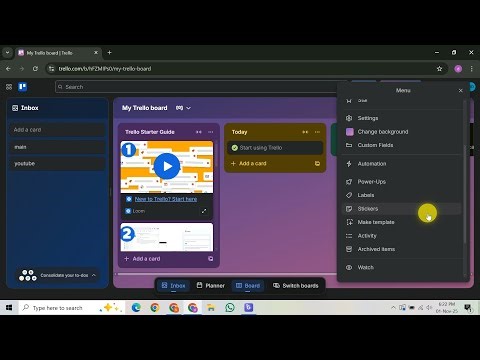This screenshot has width=480, height=360.
Task: Collapse the Today list
Action: coord(305,132)
